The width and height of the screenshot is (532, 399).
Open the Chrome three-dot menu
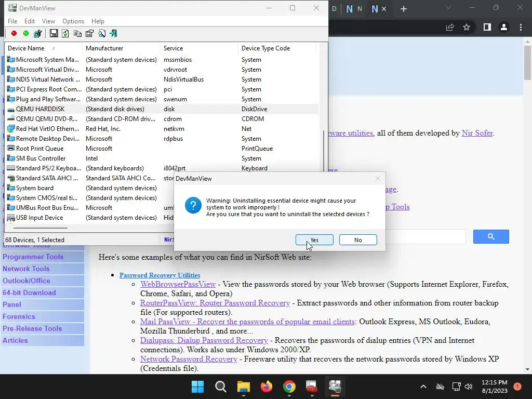click(521, 27)
